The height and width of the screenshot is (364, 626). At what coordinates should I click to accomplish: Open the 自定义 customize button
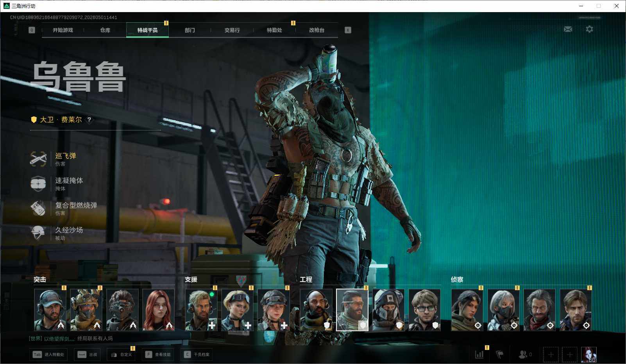[121, 355]
